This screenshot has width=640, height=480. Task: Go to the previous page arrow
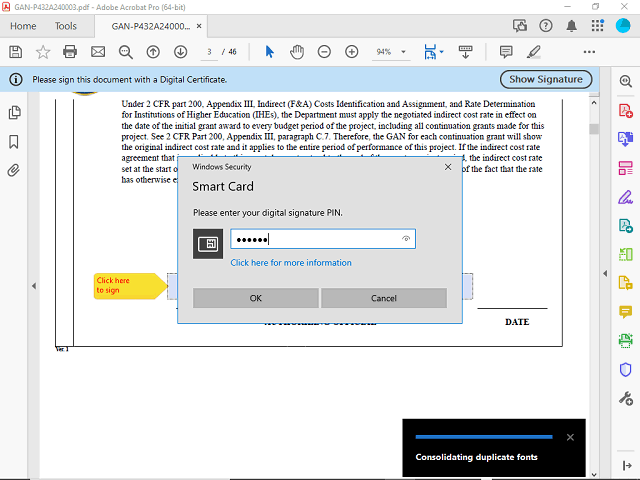click(x=153, y=52)
